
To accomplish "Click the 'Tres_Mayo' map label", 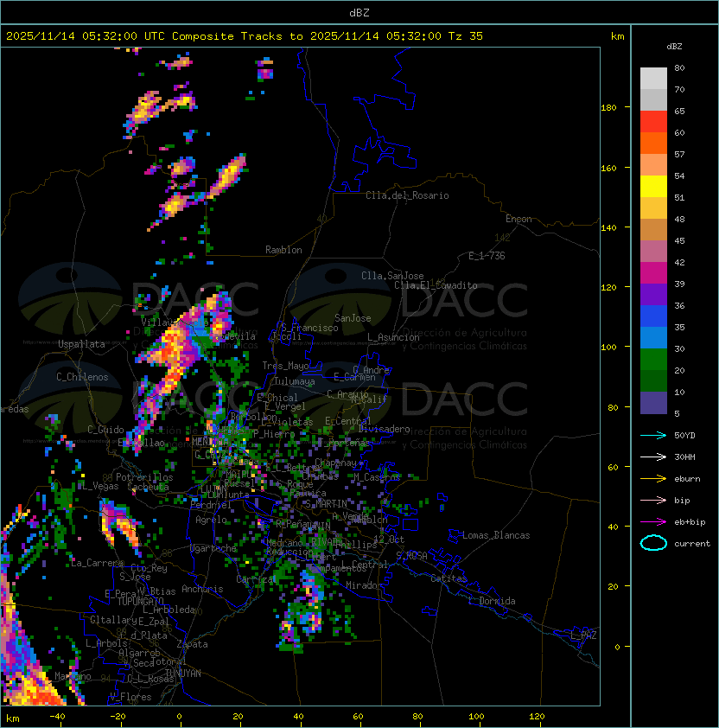I will [x=285, y=366].
